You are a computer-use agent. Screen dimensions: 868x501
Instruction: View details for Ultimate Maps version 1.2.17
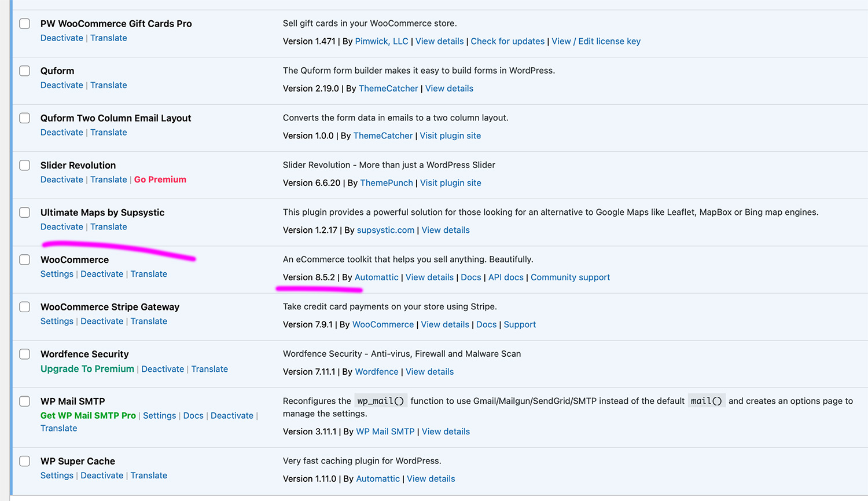446,230
